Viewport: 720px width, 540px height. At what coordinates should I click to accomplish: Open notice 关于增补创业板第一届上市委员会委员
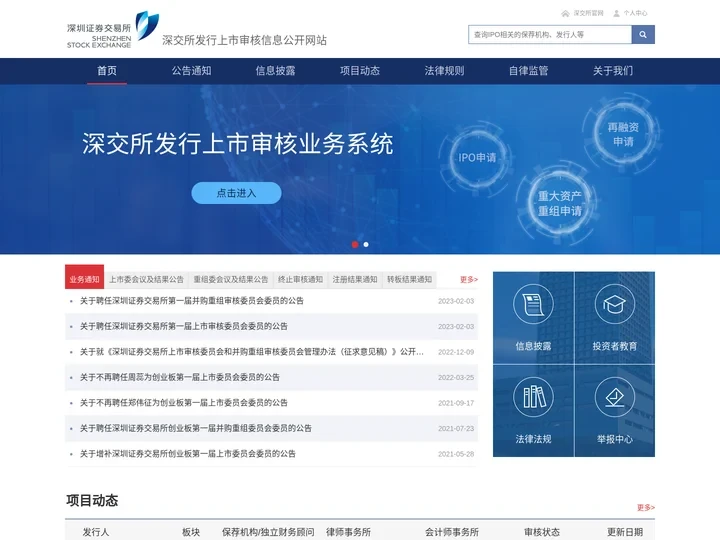pyautogui.click(x=188, y=454)
